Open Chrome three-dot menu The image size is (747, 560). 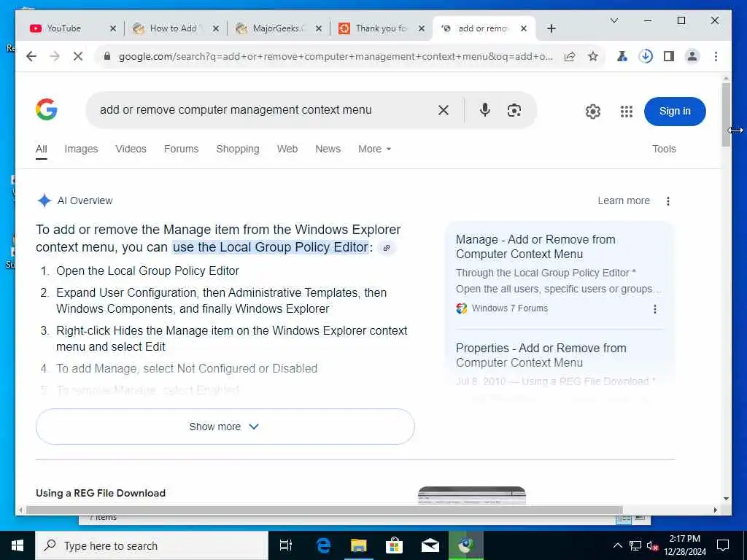(716, 56)
